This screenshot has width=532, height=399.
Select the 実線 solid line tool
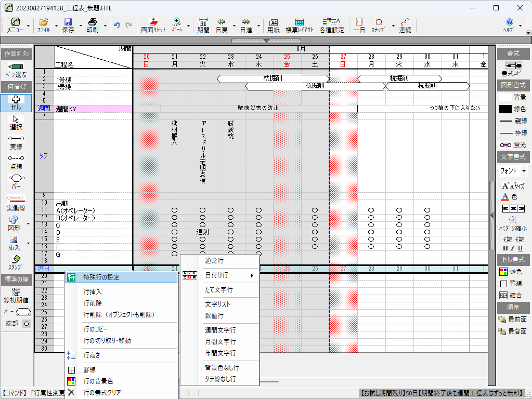tap(16, 142)
